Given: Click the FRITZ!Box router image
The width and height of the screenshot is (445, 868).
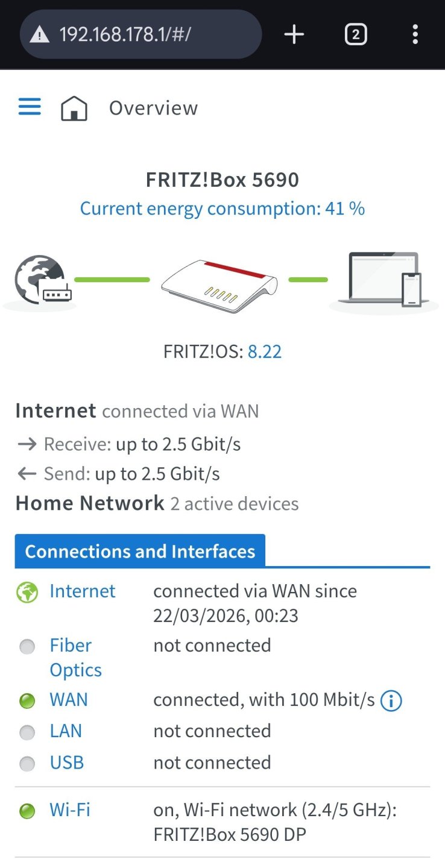Looking at the screenshot, I should (x=219, y=285).
